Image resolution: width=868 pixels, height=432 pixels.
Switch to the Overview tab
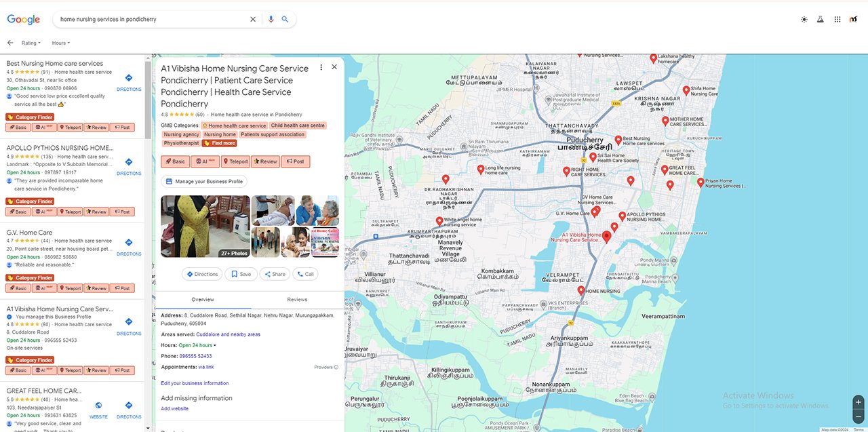point(203,300)
